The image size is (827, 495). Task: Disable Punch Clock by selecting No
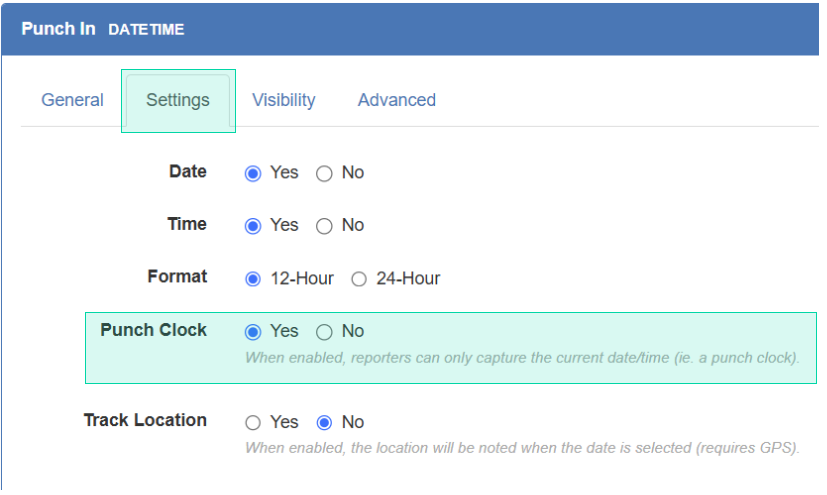click(324, 332)
